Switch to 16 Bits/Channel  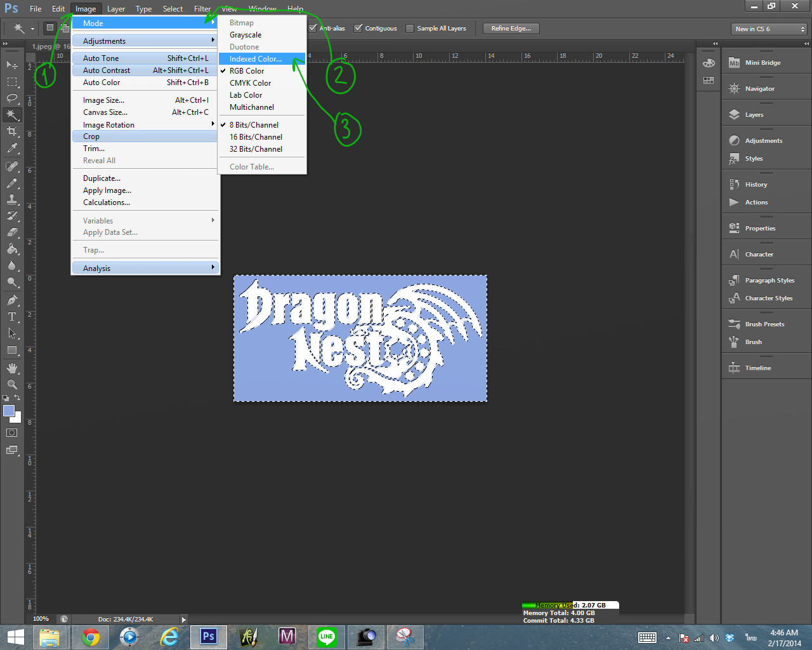(x=262, y=137)
